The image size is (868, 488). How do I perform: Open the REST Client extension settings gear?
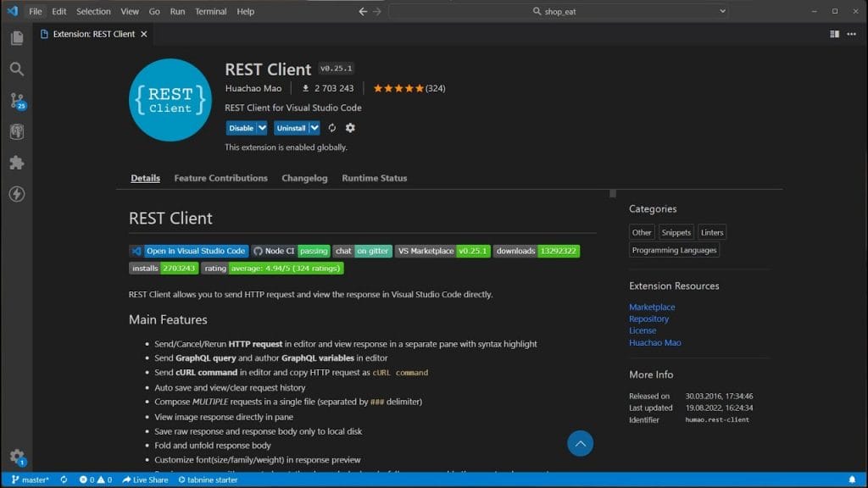click(x=350, y=128)
